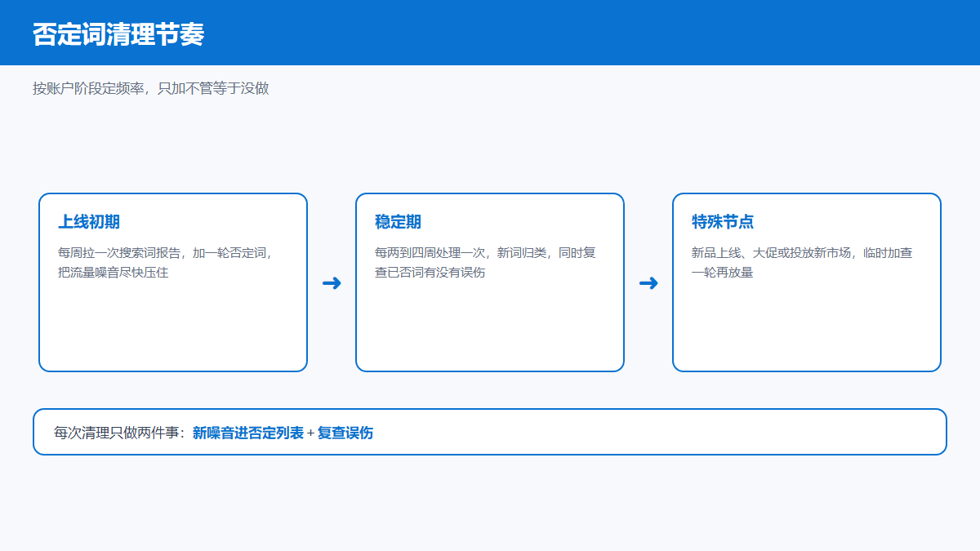Select body text starting 每周拉一次搜索词报告
This screenshot has width=980, height=551.
pos(166,262)
